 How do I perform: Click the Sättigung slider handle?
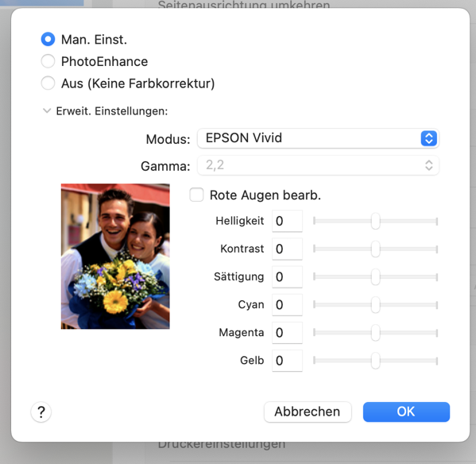[376, 276]
